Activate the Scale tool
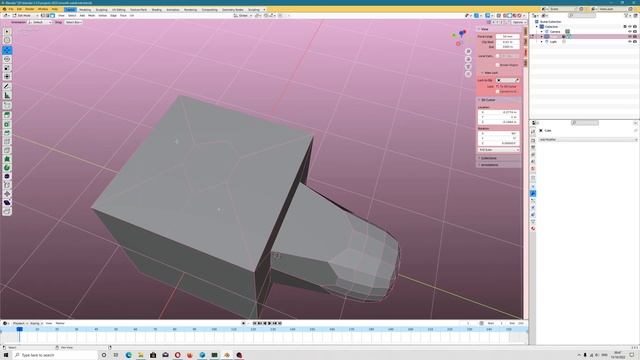640x360 pixels. [7, 68]
